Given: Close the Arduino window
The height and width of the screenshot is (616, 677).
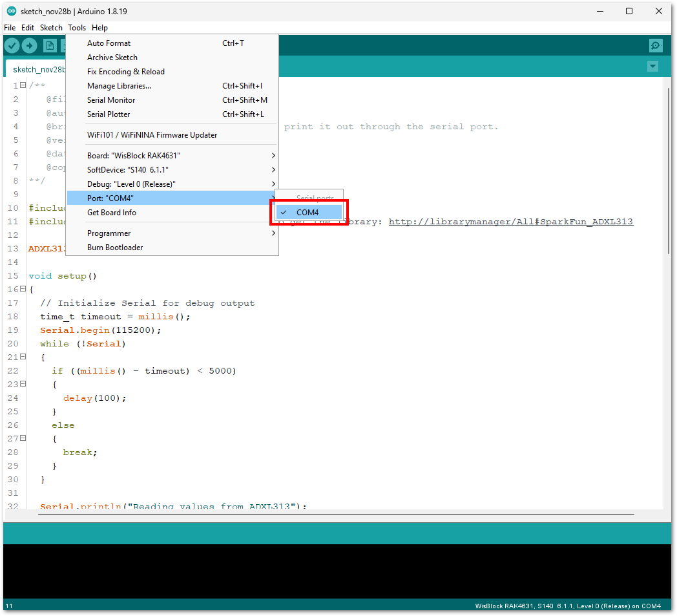Looking at the screenshot, I should tap(658, 11).
